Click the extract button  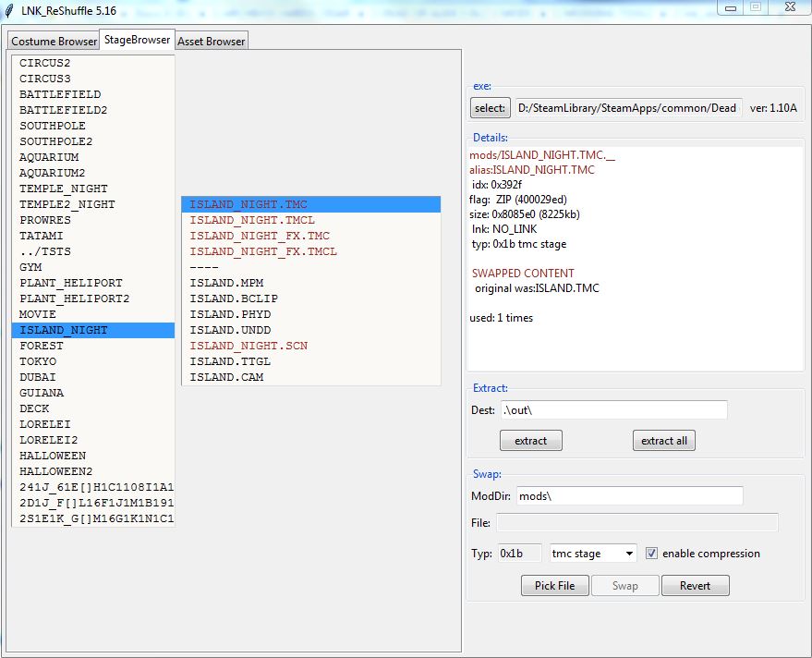[x=531, y=441]
